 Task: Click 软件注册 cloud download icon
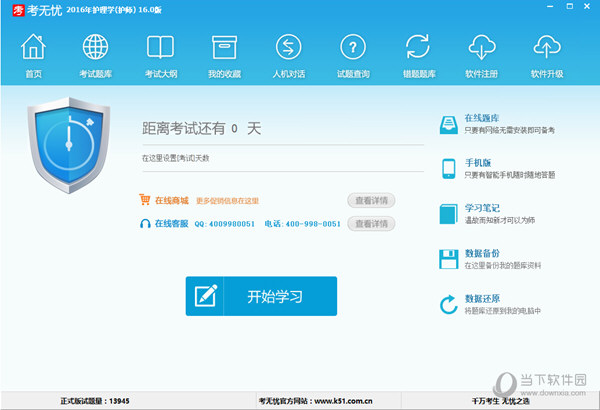click(x=482, y=48)
